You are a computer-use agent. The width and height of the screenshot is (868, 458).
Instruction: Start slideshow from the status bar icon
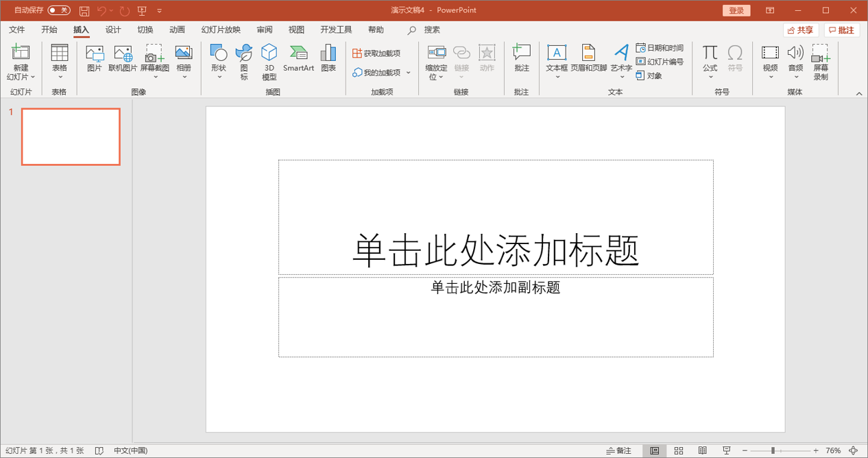coord(727,450)
